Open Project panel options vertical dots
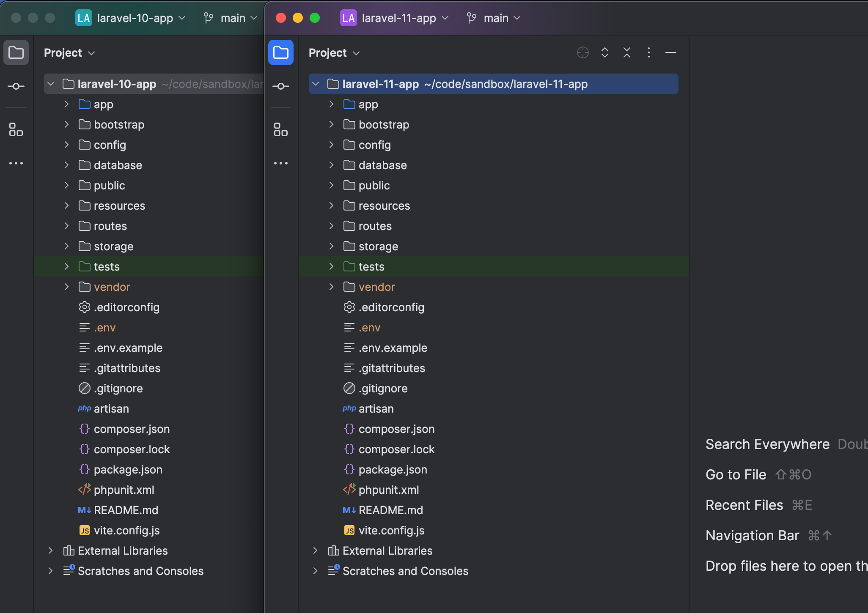The image size is (868, 613). click(649, 52)
